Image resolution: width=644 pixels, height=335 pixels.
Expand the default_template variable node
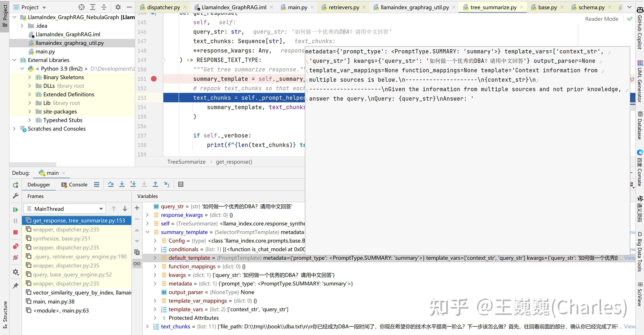click(x=155, y=258)
